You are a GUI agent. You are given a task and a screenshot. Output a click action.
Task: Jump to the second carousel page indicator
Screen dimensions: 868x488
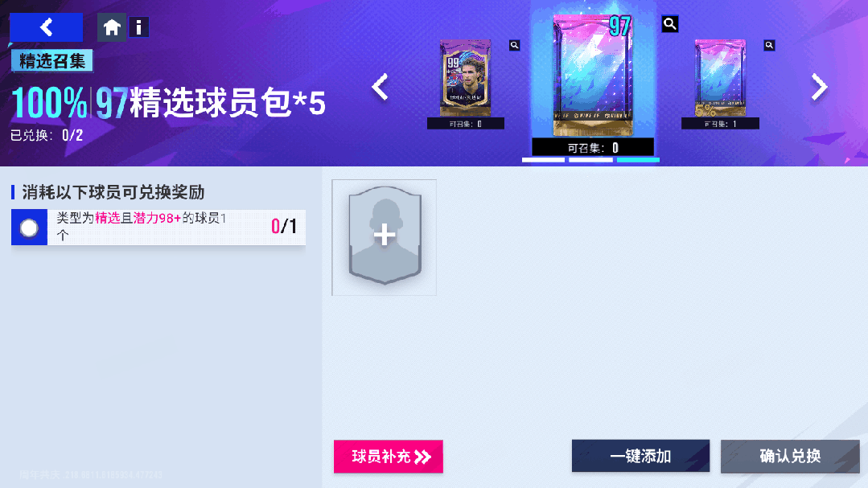click(590, 160)
